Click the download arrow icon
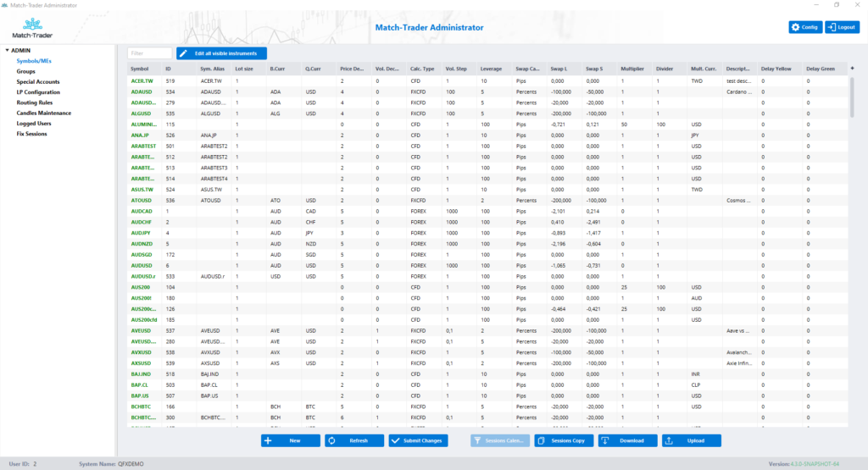868x470 pixels. pos(605,440)
